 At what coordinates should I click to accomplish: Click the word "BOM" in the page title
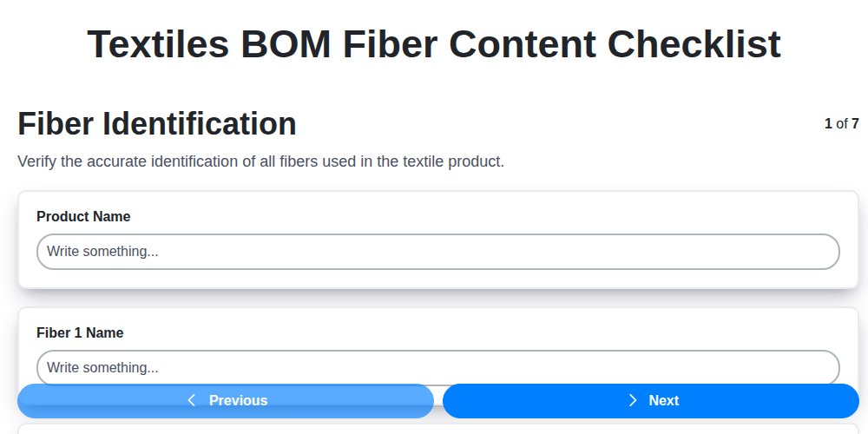click(x=286, y=43)
